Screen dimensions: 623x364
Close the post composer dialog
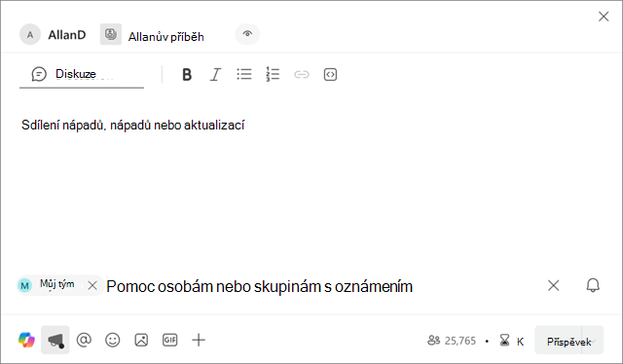[x=604, y=17]
